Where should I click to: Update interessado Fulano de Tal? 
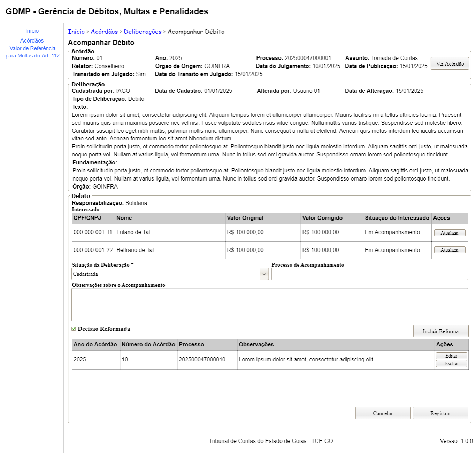tap(450, 233)
